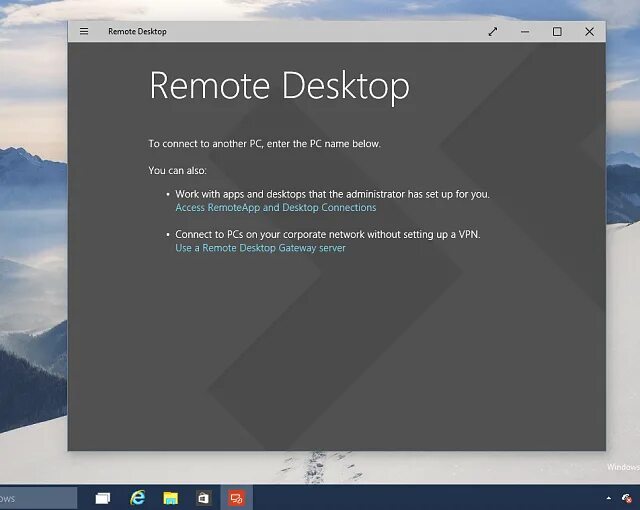
Task: Click the 'To connect to another PC' text
Action: [264, 144]
